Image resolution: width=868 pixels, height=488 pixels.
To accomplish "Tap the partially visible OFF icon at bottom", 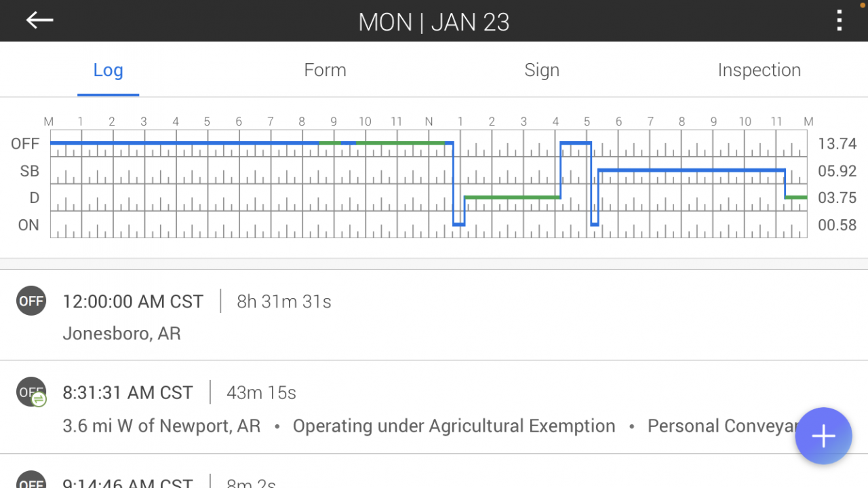I will tap(31, 481).
